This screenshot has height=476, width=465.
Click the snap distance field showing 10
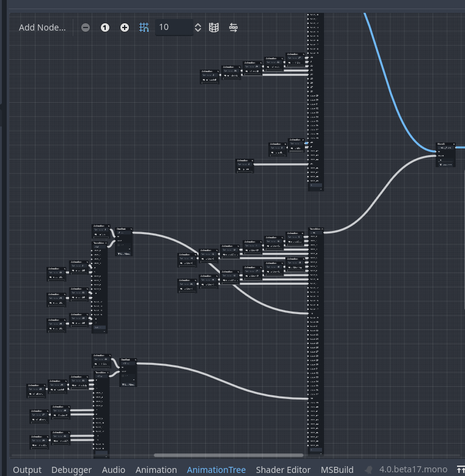174,27
